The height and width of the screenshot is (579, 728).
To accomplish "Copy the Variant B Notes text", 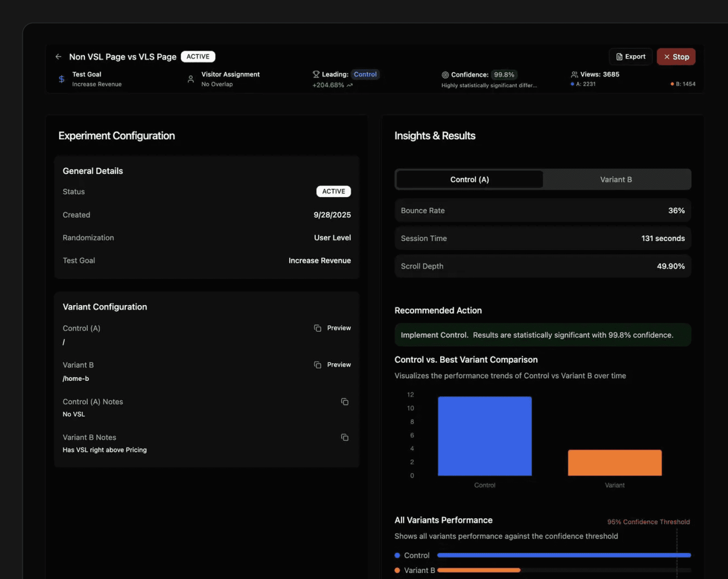I will 344,437.
